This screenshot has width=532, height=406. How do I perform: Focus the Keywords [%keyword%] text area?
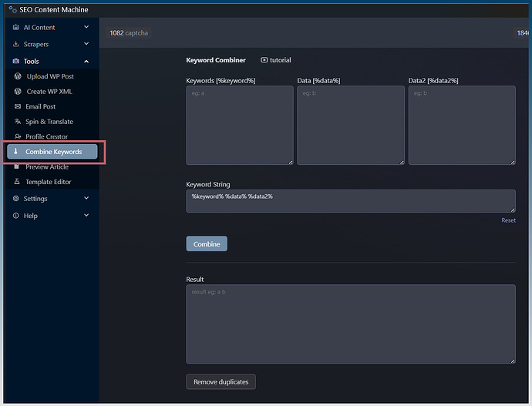point(239,125)
